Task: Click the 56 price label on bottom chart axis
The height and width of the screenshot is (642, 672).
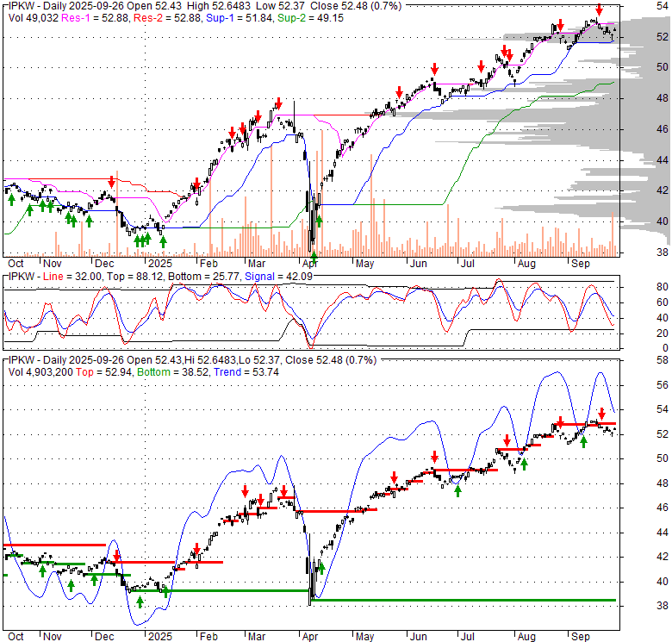Action: coord(663,385)
